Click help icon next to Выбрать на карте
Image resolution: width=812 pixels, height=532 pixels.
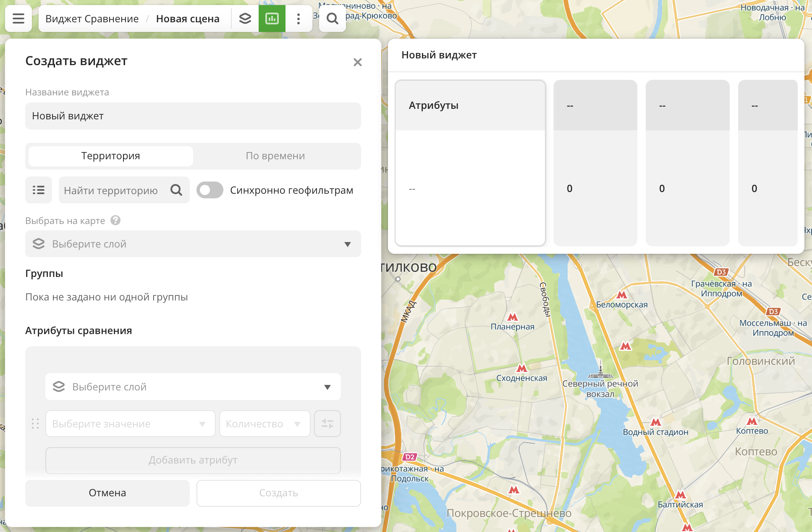click(x=115, y=220)
